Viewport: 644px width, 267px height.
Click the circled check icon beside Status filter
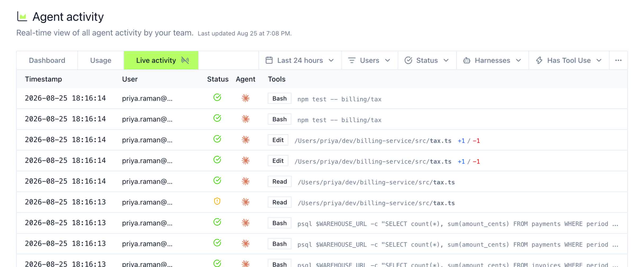pos(408,60)
